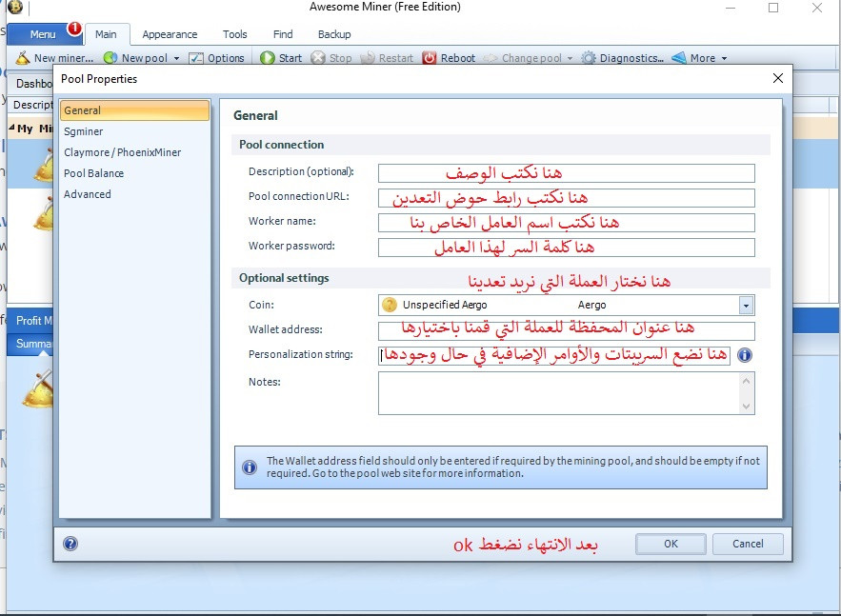Open the Find ribbon tab
The width and height of the screenshot is (841, 616).
click(283, 34)
